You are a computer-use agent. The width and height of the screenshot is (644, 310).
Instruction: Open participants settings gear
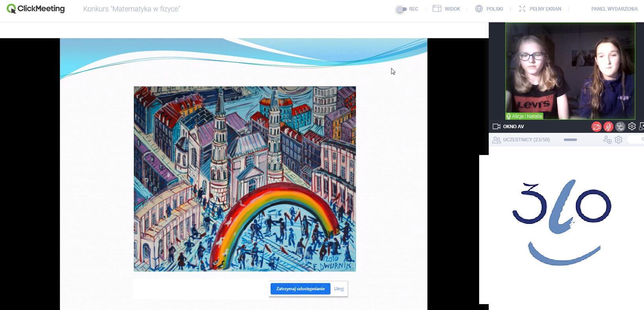click(x=618, y=140)
